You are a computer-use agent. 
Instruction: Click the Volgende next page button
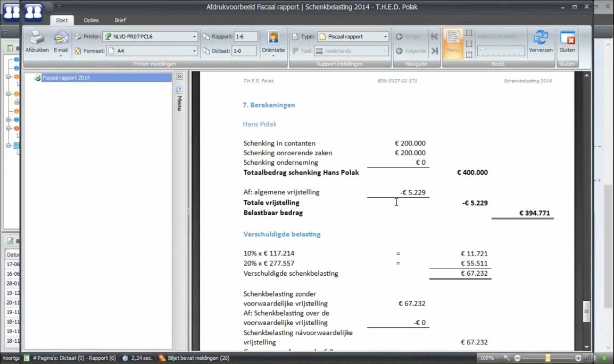coord(411,51)
